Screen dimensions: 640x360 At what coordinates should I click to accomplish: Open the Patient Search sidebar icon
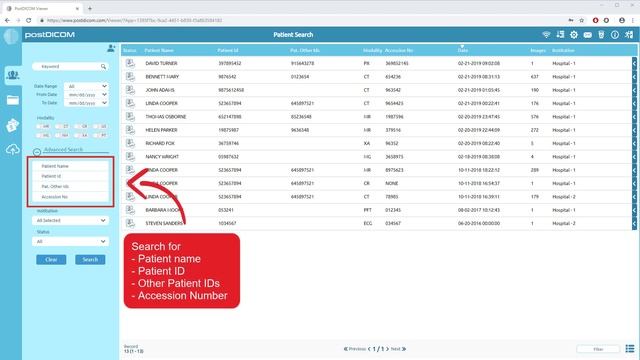(x=13, y=75)
